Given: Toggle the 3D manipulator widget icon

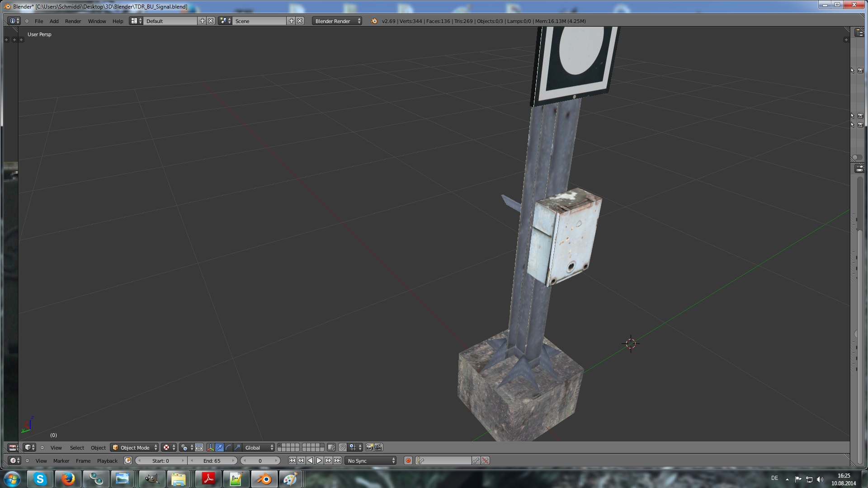Looking at the screenshot, I should tap(210, 447).
